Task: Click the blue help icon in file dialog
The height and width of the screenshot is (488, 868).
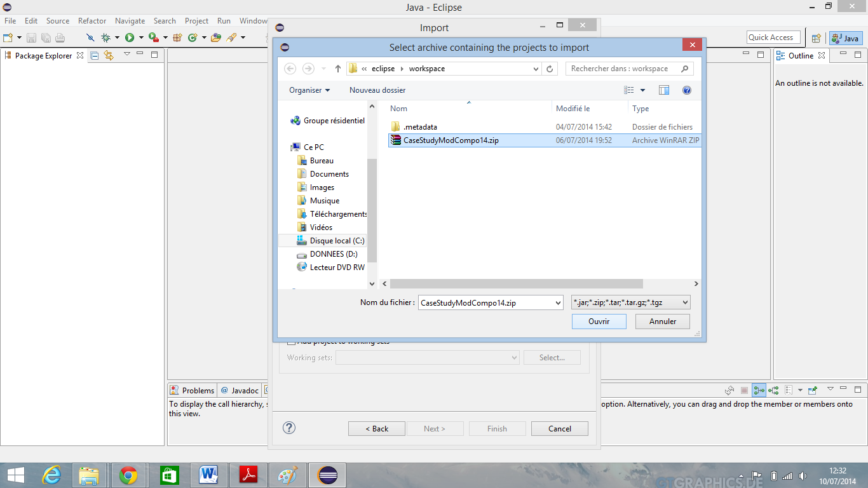Action: pyautogui.click(x=686, y=90)
